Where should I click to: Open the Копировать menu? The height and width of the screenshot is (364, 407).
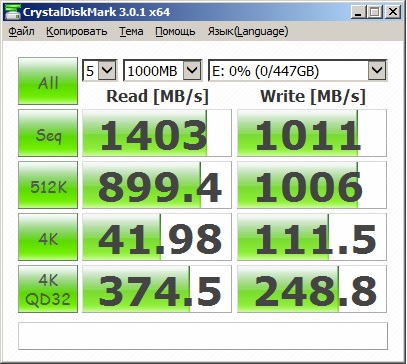pyautogui.click(x=77, y=31)
